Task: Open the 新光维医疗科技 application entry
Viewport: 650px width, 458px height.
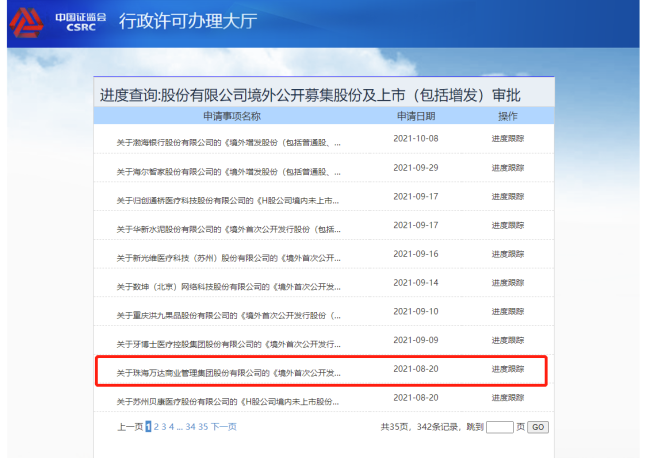Action: (228, 258)
